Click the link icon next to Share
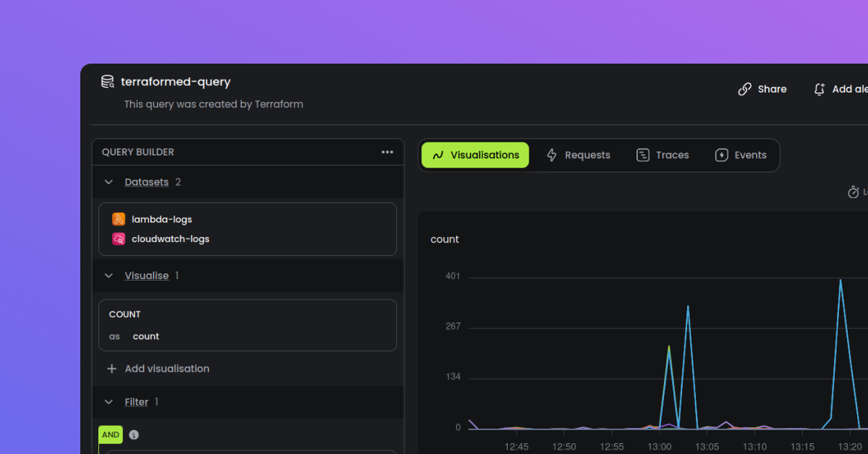 pyautogui.click(x=744, y=88)
